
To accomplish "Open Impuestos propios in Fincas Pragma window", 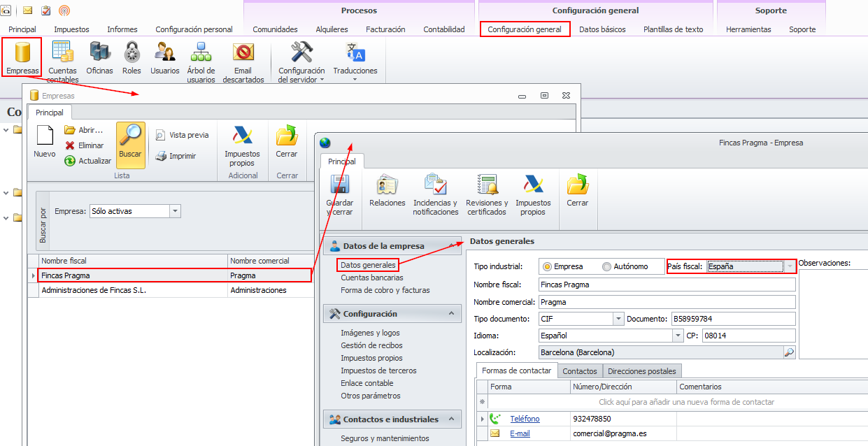I will click(x=533, y=194).
